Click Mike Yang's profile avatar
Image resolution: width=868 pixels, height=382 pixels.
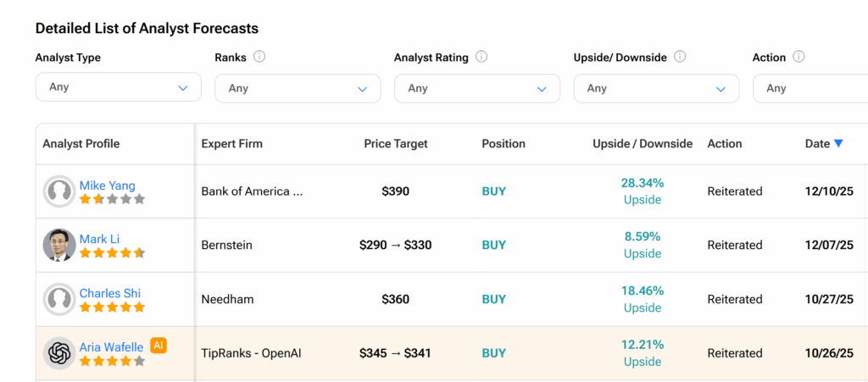[59, 191]
